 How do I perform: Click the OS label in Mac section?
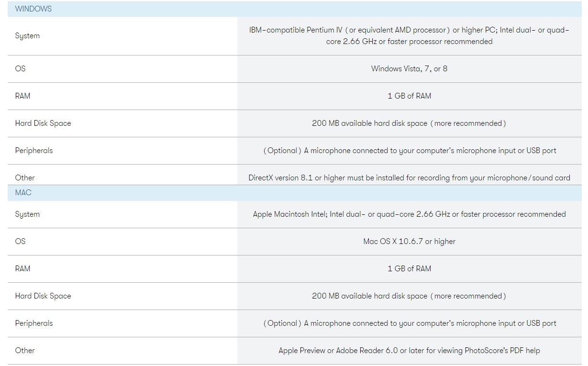[20, 241]
